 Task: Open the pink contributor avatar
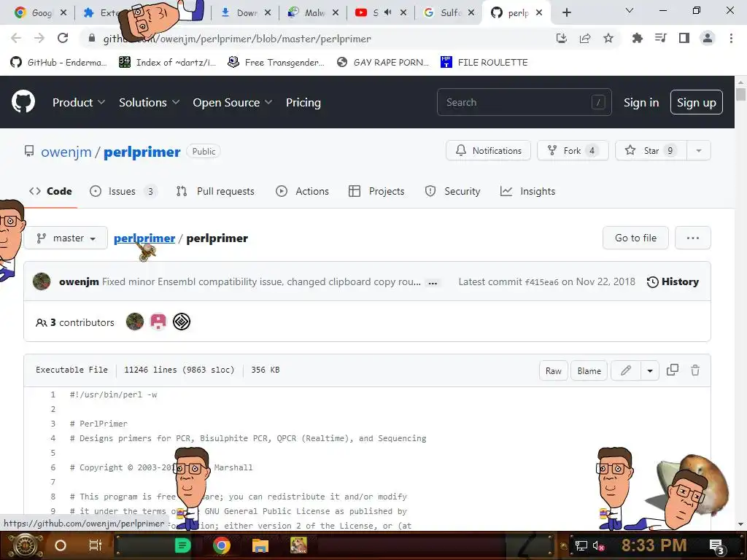click(x=158, y=322)
